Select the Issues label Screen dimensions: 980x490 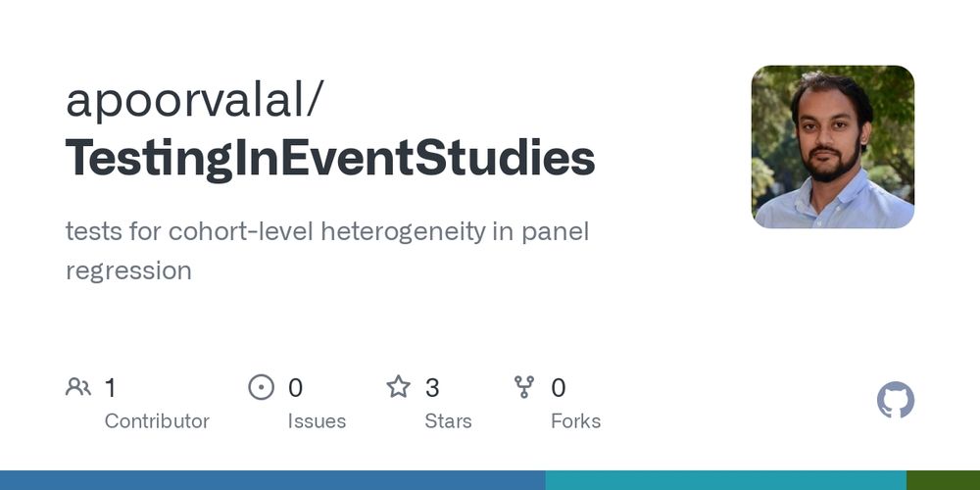click(x=317, y=421)
